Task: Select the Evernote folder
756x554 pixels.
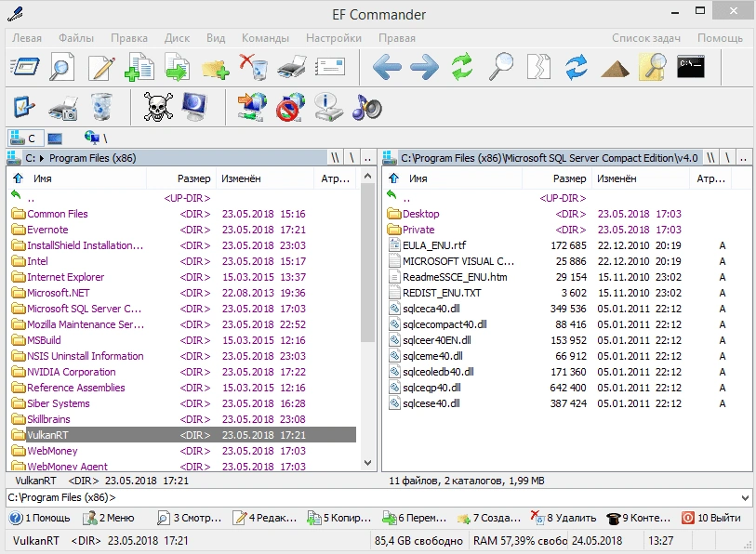Action: 183,230
